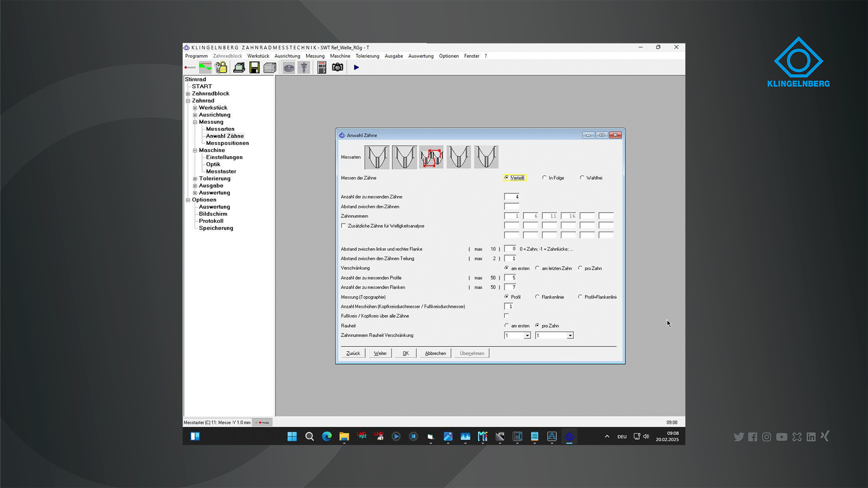Viewport: 868px width, 488px height.
Task: Open the Tolerierung menu
Action: (368, 56)
